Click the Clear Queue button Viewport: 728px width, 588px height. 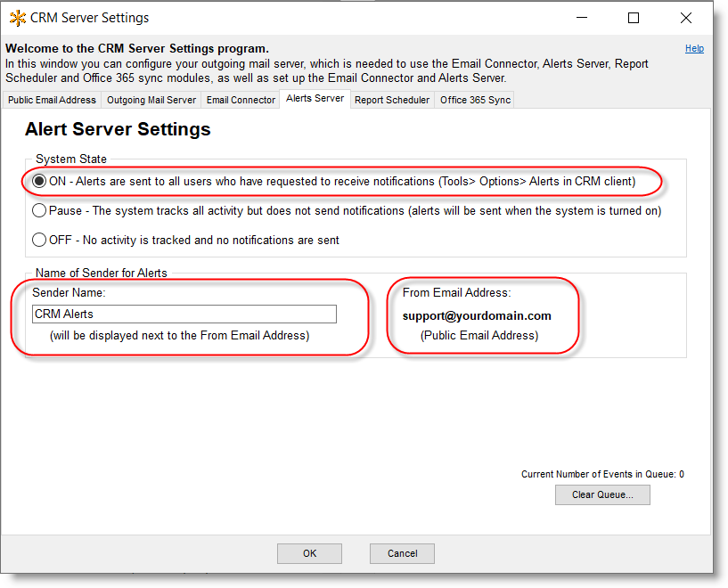point(602,494)
